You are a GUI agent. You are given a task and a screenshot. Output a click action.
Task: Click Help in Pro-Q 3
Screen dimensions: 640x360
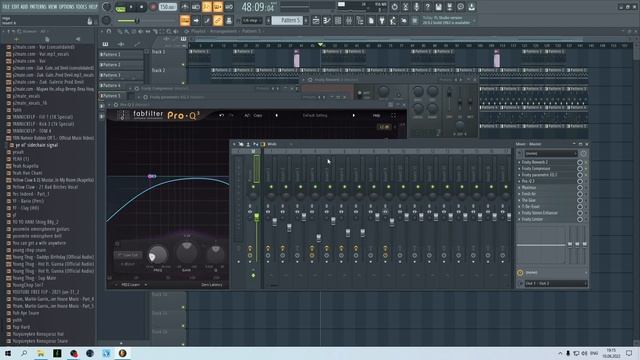tap(376, 116)
